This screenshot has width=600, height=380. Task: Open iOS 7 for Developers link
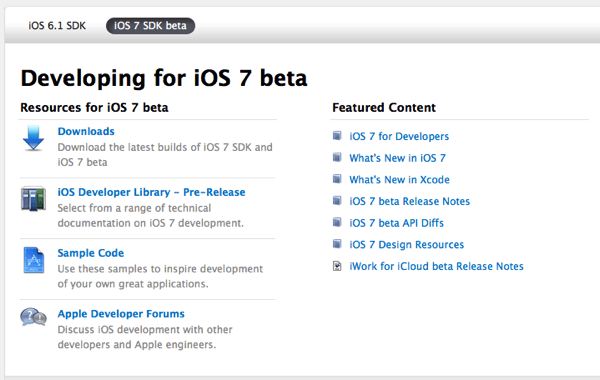[x=399, y=136]
